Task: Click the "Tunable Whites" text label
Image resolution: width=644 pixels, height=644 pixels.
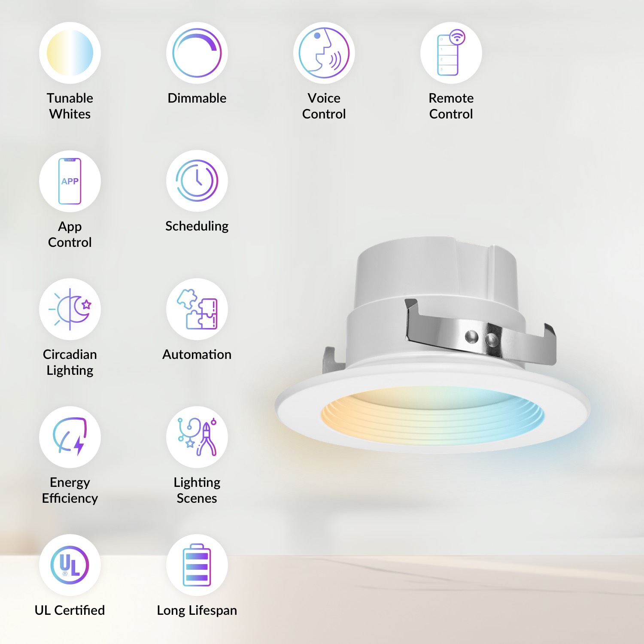Action: point(70,106)
